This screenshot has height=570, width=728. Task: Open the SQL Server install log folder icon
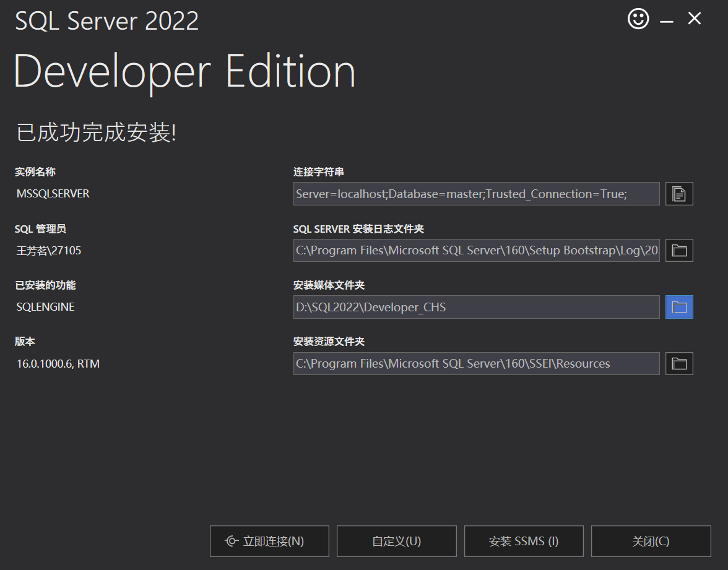[678, 250]
